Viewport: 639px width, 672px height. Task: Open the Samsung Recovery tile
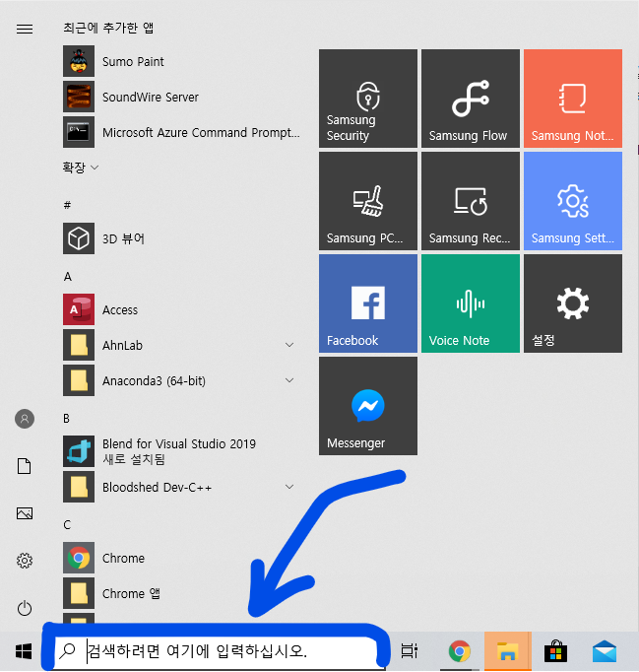point(471,201)
